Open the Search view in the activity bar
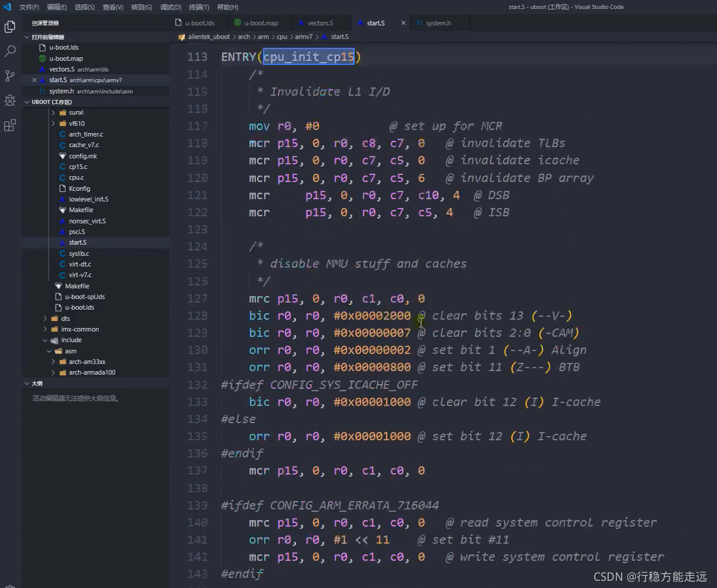 pos(10,51)
